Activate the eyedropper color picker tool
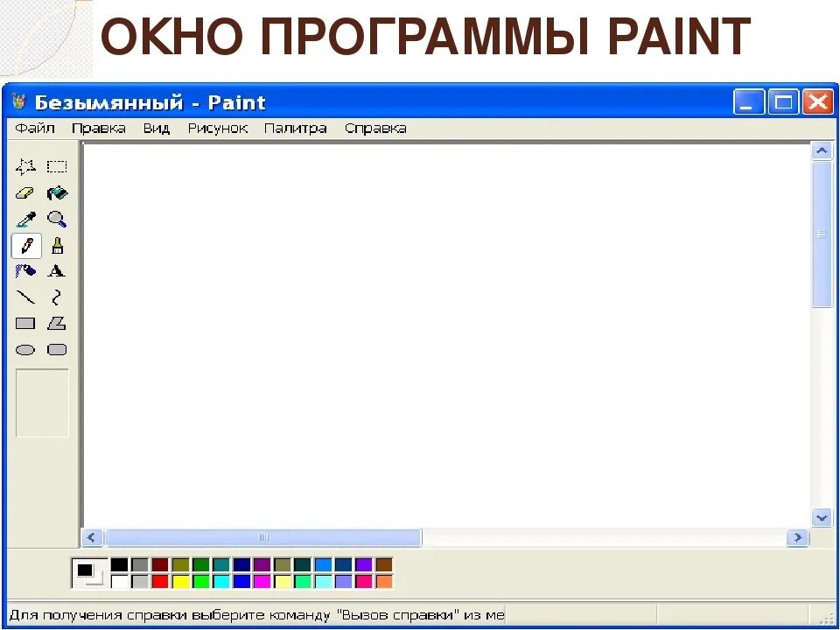This screenshot has width=840, height=630. pyautogui.click(x=25, y=219)
